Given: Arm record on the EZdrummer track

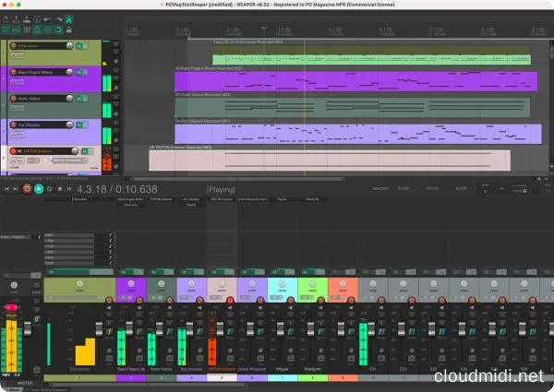Looking at the screenshot, I should coord(14,45).
